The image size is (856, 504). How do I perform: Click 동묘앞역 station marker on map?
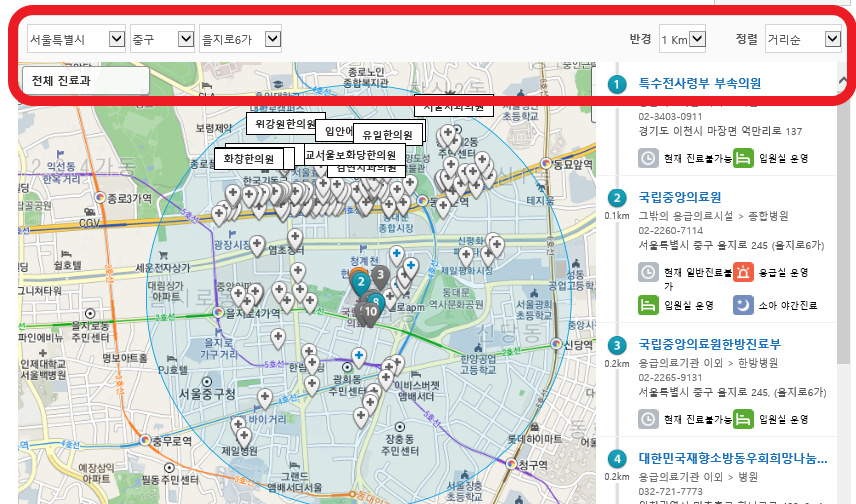[x=546, y=163]
